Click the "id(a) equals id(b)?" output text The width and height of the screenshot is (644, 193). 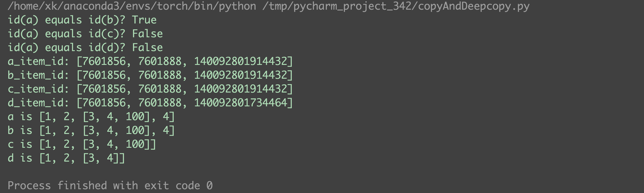click(x=66, y=20)
